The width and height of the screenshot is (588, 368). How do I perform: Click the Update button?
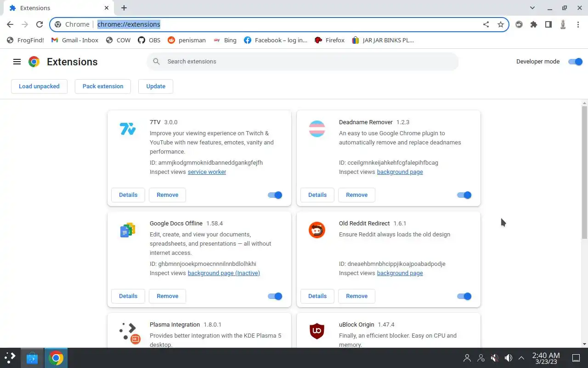tap(156, 86)
